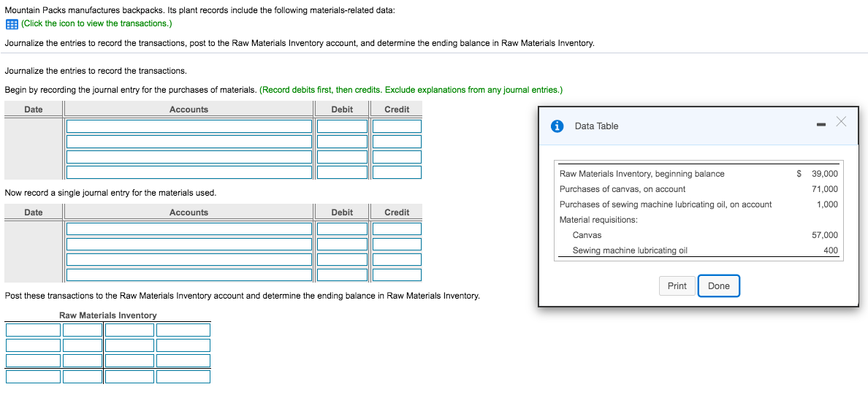This screenshot has height=414, width=868.
Task: Click 'Purchases of canvas, on account' row label
Action: 623,188
